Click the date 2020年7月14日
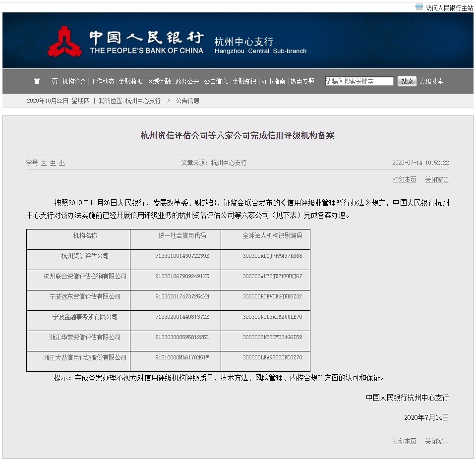The width and height of the screenshot is (476, 461). [426, 417]
